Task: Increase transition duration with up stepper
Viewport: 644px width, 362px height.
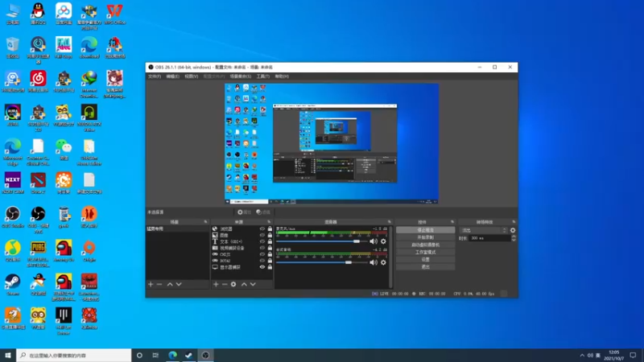Action: click(x=514, y=237)
